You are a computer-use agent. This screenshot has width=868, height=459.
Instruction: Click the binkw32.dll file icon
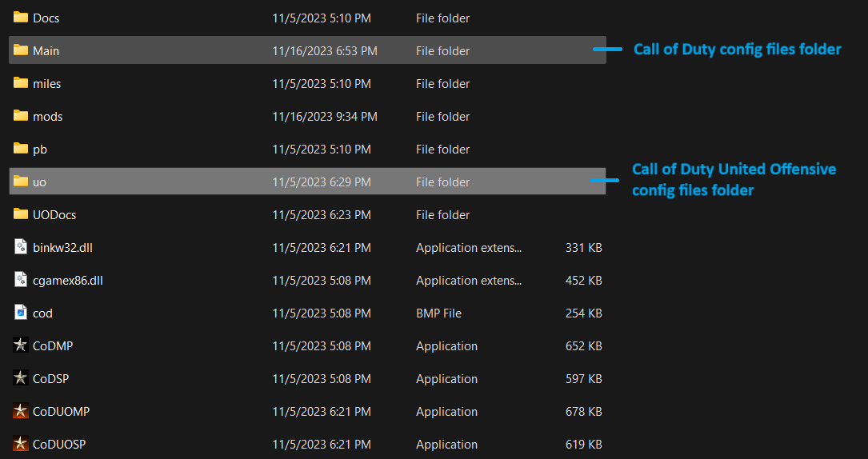(21, 247)
